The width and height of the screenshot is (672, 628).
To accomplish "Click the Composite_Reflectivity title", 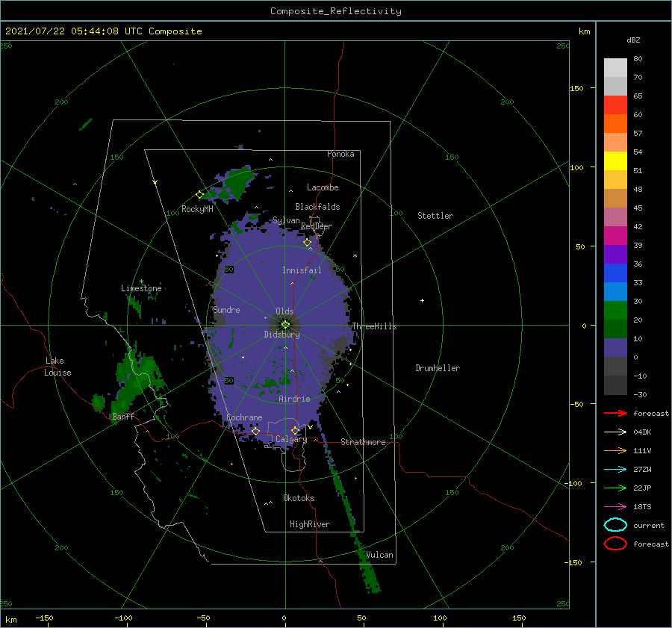I will pos(335,11).
